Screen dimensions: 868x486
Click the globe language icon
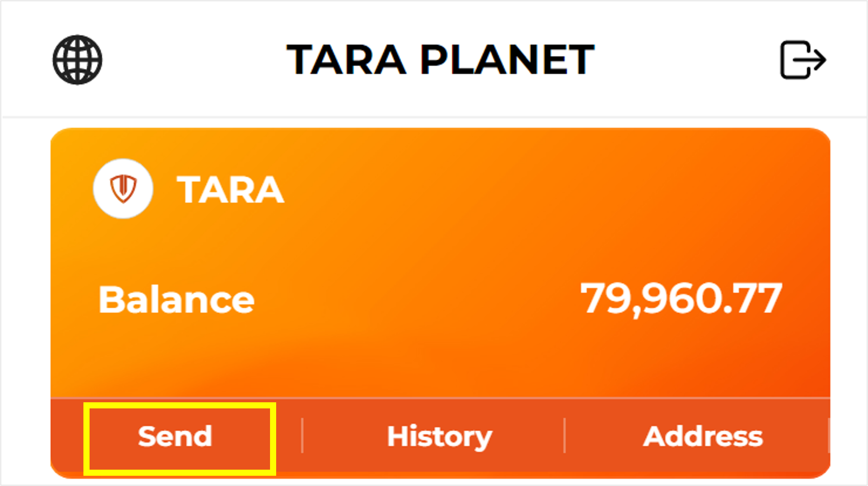coord(77,60)
